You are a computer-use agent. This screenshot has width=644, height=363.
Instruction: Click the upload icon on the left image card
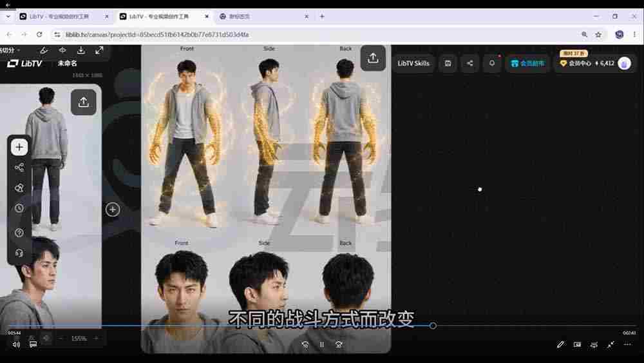83,102
